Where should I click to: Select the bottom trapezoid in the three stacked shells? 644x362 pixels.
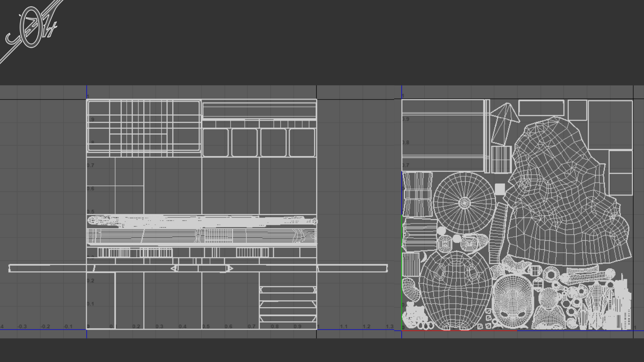(x=288, y=318)
